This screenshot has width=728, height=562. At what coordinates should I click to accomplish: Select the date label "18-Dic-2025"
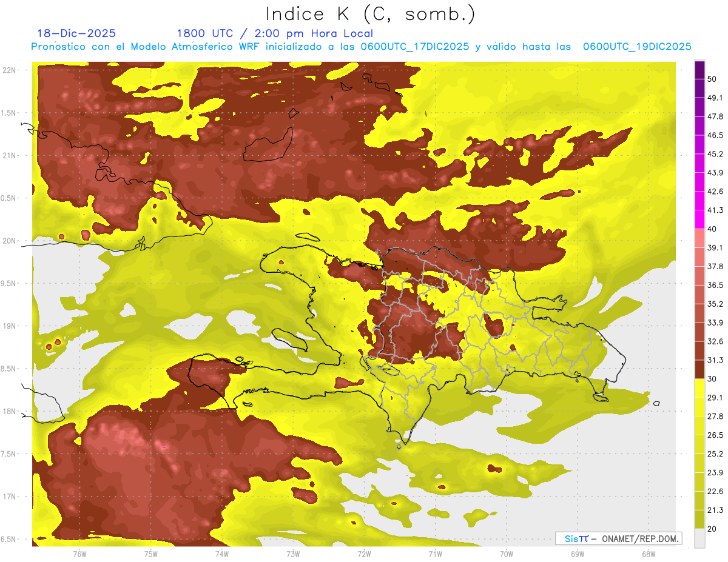(x=76, y=33)
